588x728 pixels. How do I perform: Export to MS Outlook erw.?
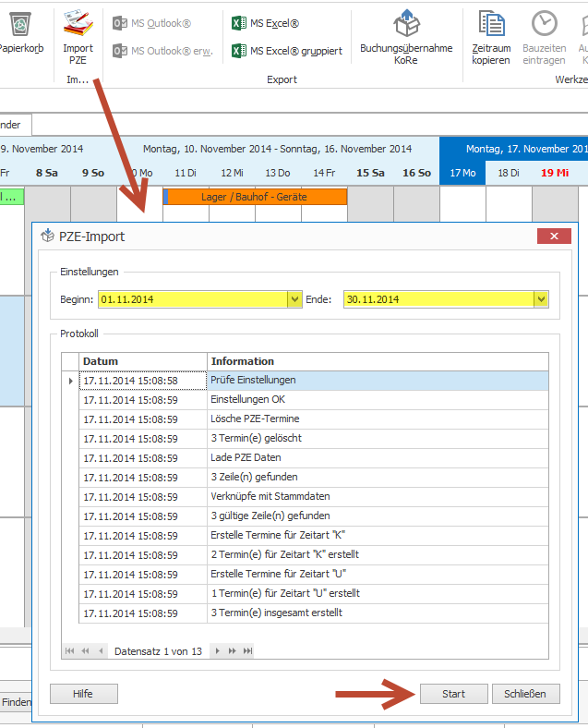[x=163, y=51]
